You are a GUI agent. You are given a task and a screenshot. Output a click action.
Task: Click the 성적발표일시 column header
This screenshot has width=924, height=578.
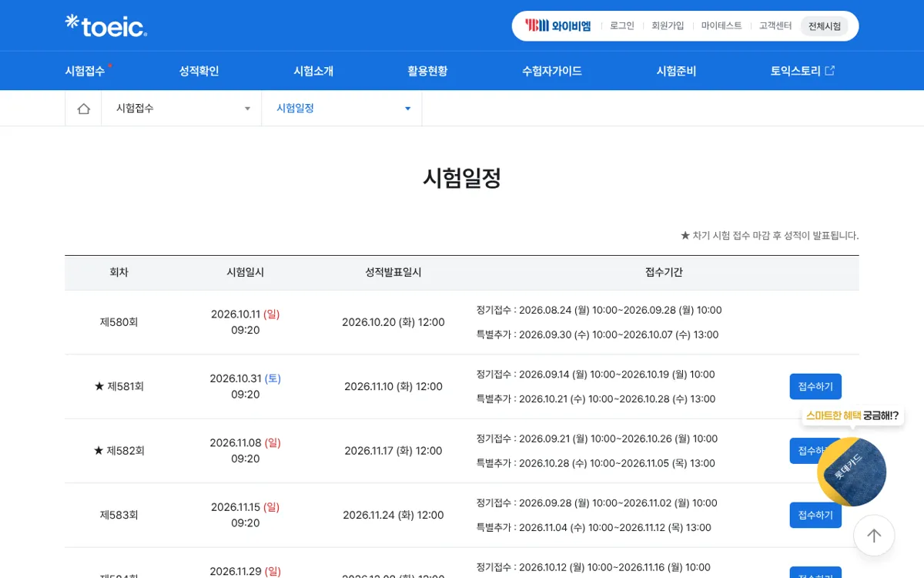pyautogui.click(x=393, y=272)
